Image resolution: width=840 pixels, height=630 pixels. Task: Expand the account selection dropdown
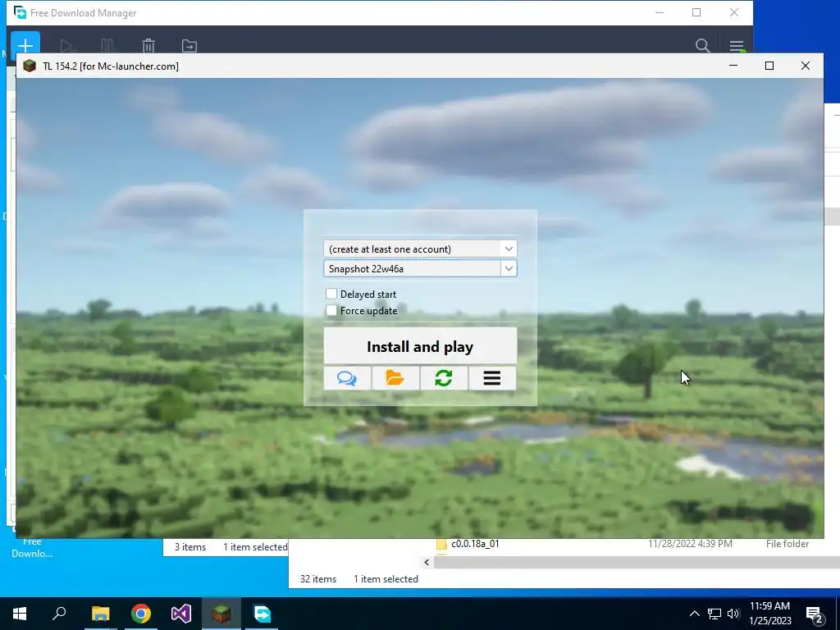[x=509, y=249]
